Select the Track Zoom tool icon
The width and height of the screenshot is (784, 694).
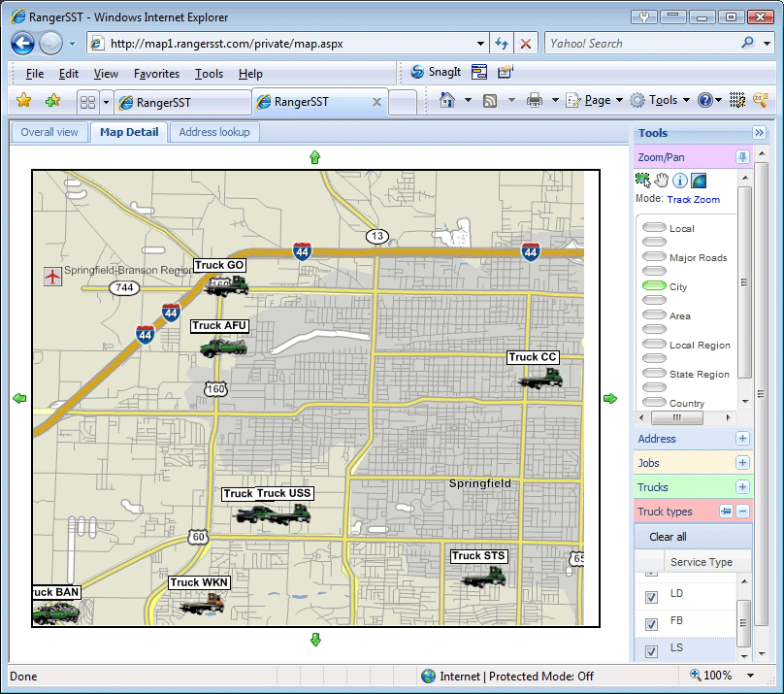pyautogui.click(x=642, y=180)
